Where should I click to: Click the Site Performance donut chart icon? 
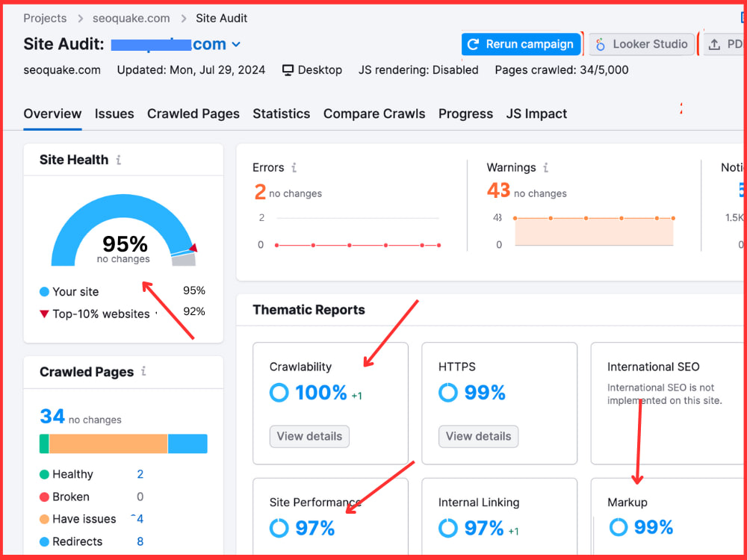click(279, 528)
